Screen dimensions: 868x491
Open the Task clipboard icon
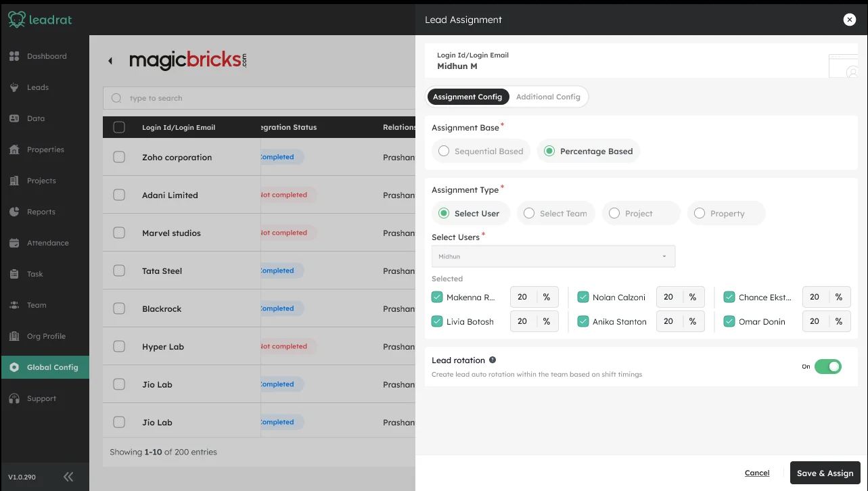point(14,274)
